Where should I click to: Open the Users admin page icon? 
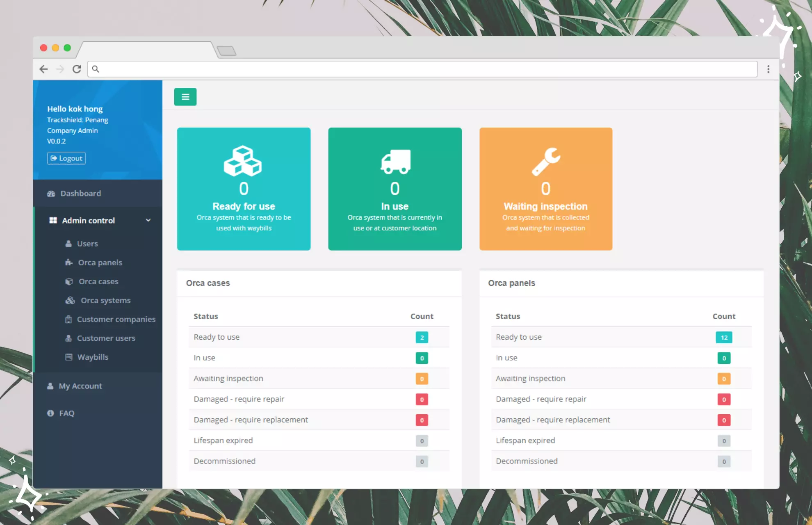[x=68, y=243]
